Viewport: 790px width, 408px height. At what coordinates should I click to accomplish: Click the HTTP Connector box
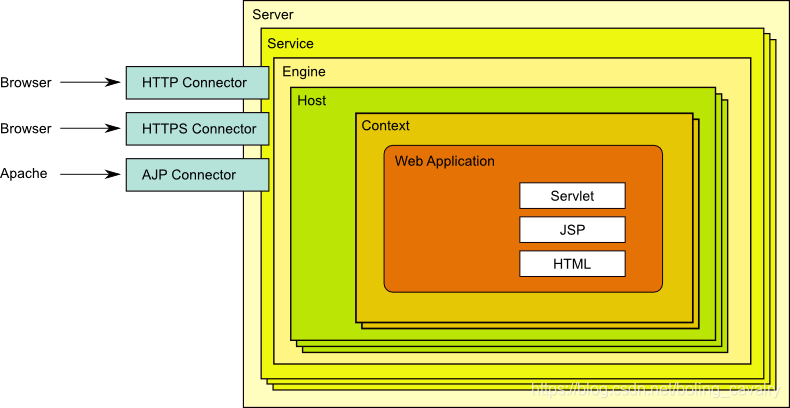[197, 83]
